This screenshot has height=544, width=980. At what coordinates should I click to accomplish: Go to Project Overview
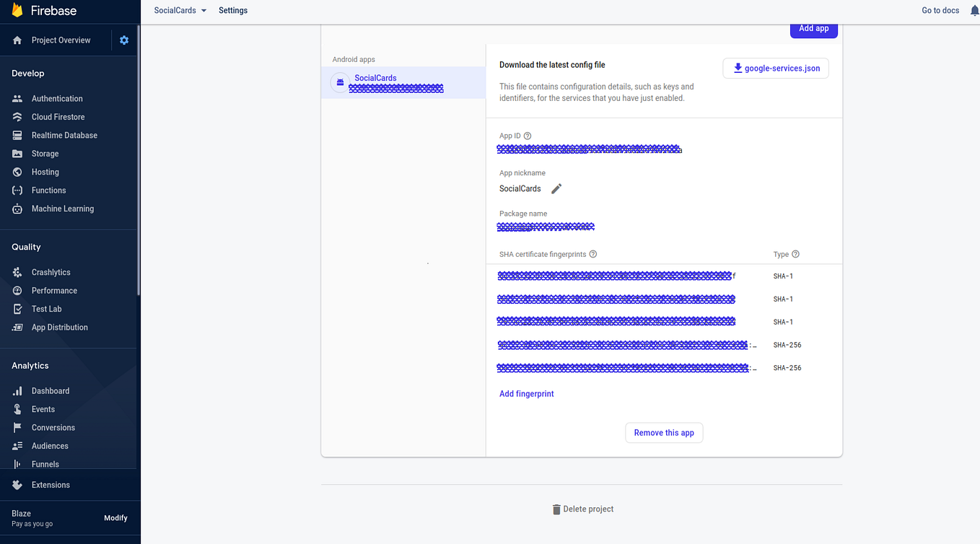[63, 40]
